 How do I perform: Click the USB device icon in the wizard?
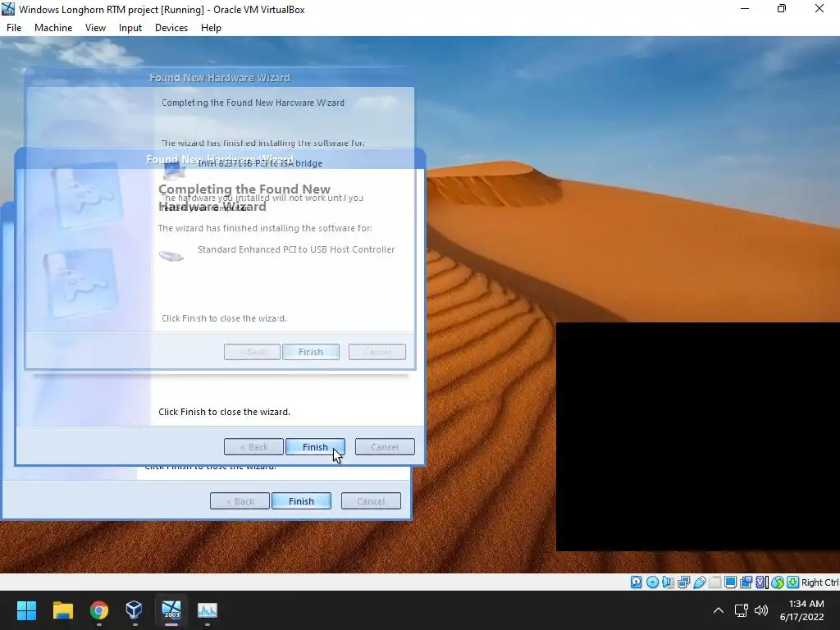pyautogui.click(x=171, y=256)
